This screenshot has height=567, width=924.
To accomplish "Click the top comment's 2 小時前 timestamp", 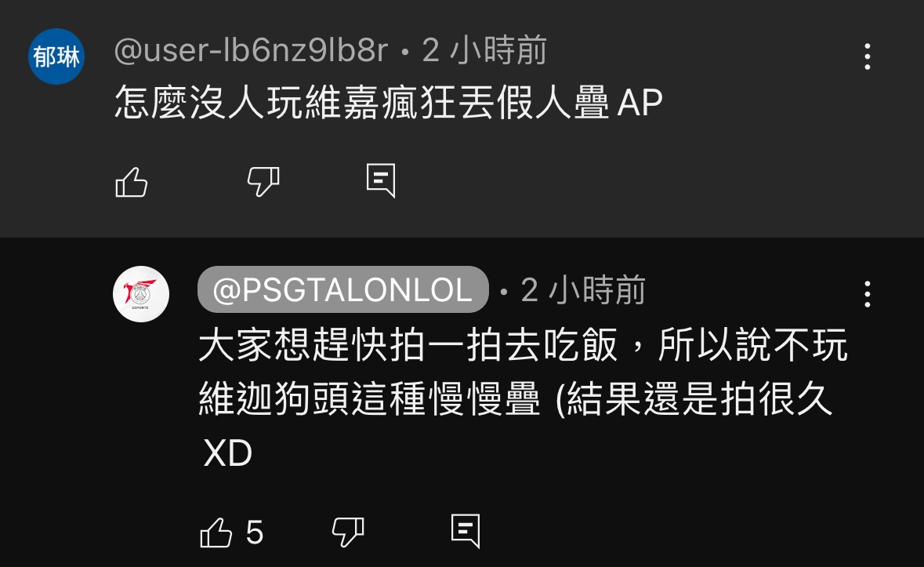I will click(484, 50).
